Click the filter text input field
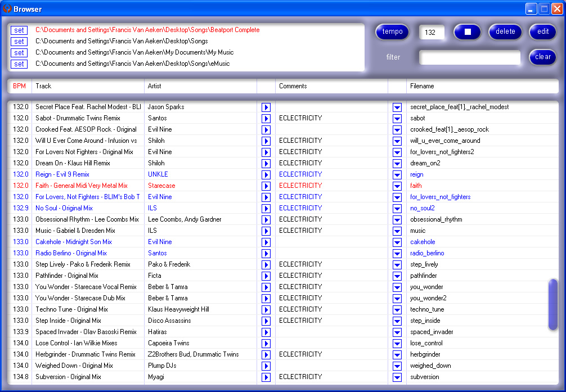This screenshot has height=392, width=566. (x=470, y=57)
